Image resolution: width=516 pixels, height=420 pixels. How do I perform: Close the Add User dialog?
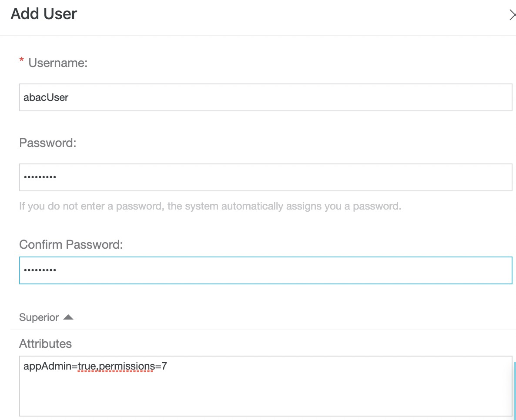click(512, 15)
